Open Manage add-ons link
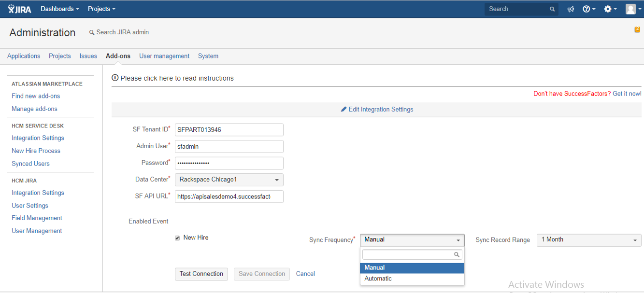Screen dimensions: 644x293 [34, 109]
